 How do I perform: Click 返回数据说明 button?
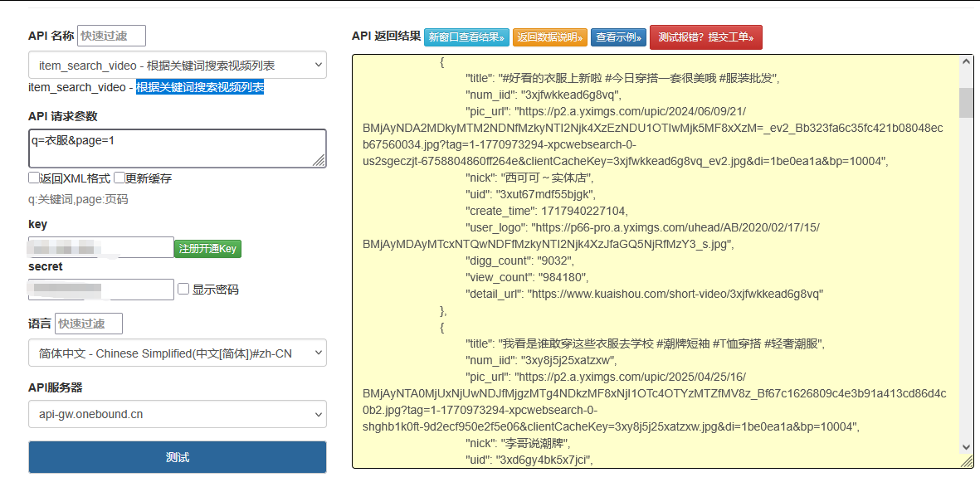(550, 37)
